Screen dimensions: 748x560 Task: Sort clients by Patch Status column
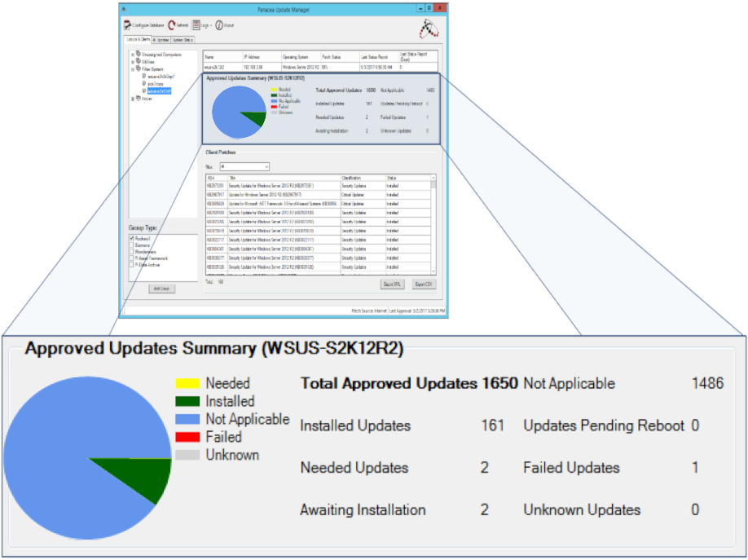[x=340, y=57]
